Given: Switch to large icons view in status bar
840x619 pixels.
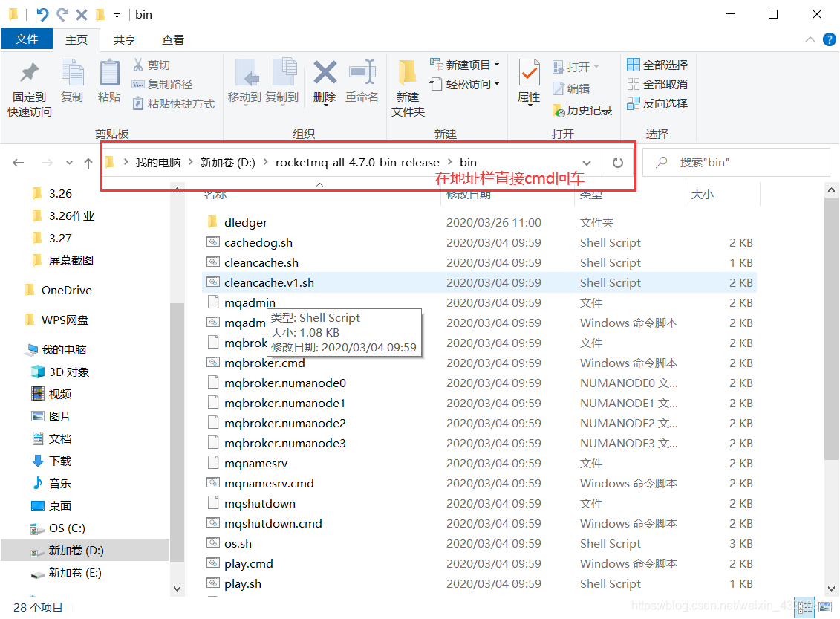Looking at the screenshot, I should pyautogui.click(x=825, y=607).
